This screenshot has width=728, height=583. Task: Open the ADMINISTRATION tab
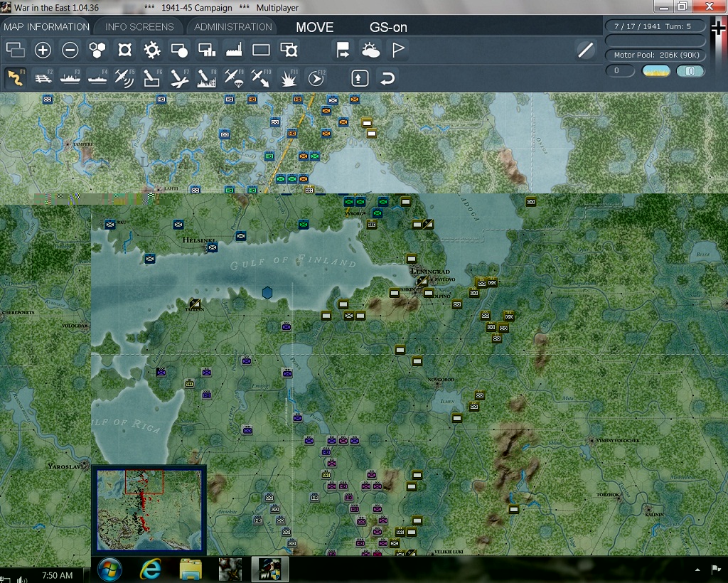point(232,27)
